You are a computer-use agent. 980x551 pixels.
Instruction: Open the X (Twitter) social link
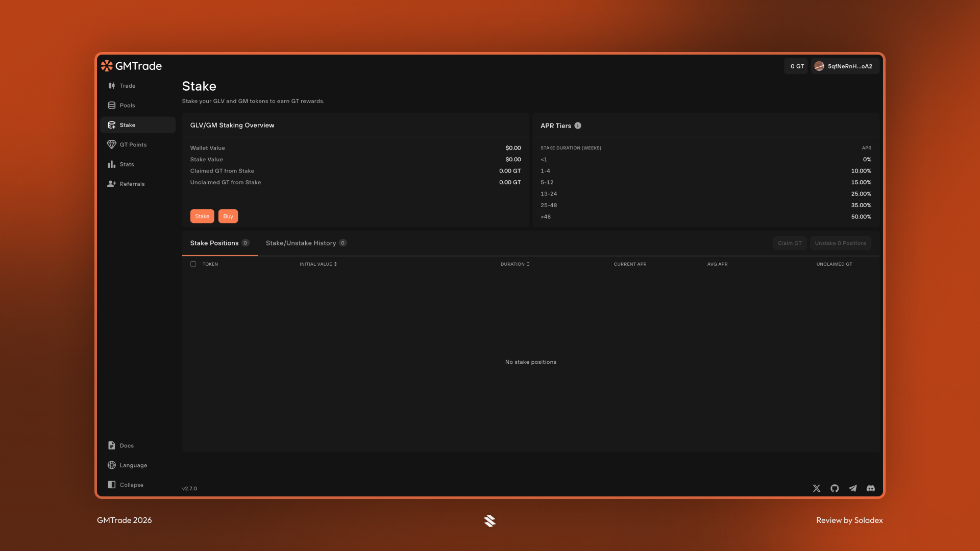(817, 488)
